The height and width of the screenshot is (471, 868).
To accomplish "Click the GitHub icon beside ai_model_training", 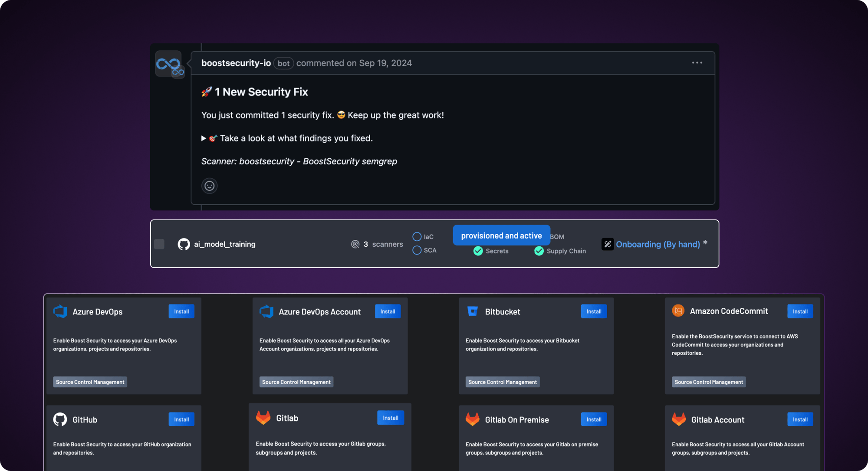I will click(184, 244).
